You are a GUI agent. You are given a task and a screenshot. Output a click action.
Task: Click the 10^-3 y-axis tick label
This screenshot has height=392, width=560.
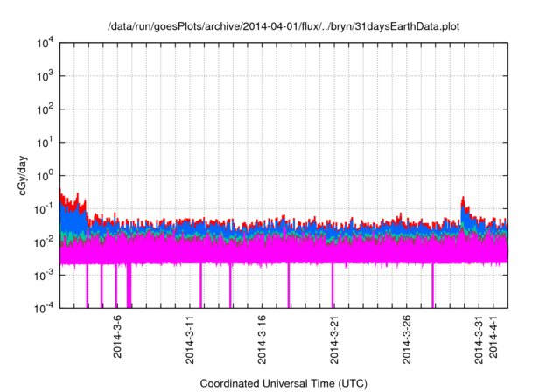tap(45, 274)
